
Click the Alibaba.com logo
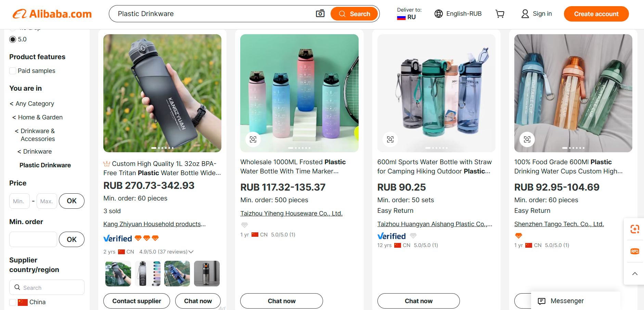coord(52,14)
